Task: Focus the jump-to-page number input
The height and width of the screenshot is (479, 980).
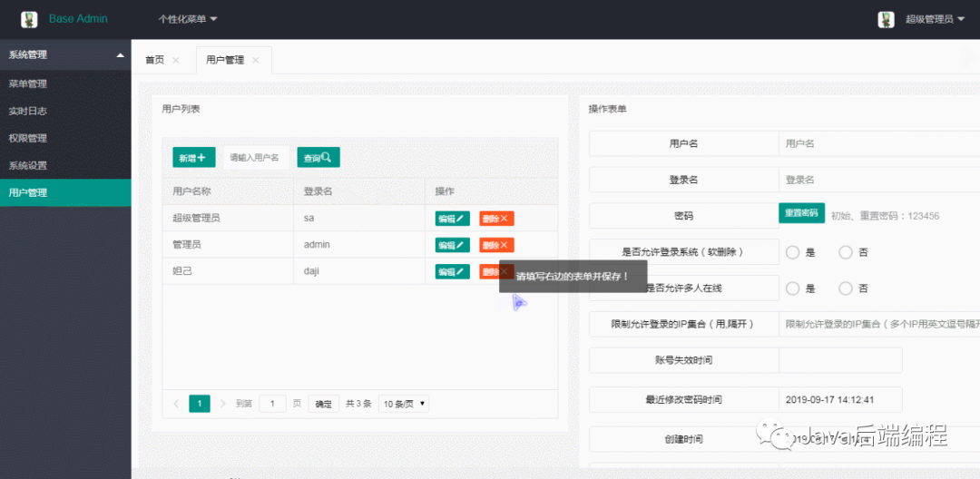Action: tap(272, 404)
